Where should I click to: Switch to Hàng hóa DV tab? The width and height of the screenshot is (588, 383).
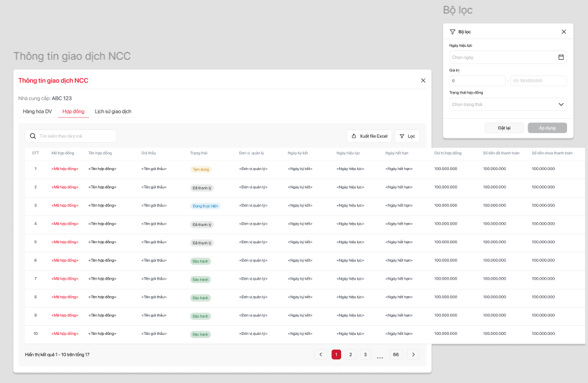(x=38, y=111)
